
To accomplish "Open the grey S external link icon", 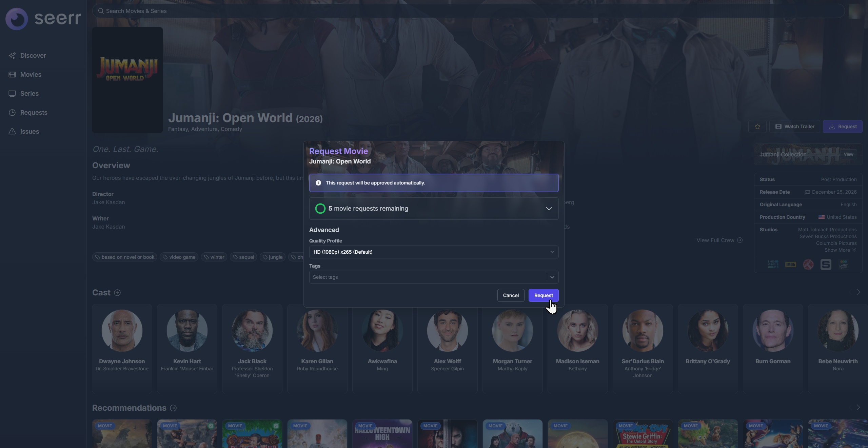I will [826, 265].
